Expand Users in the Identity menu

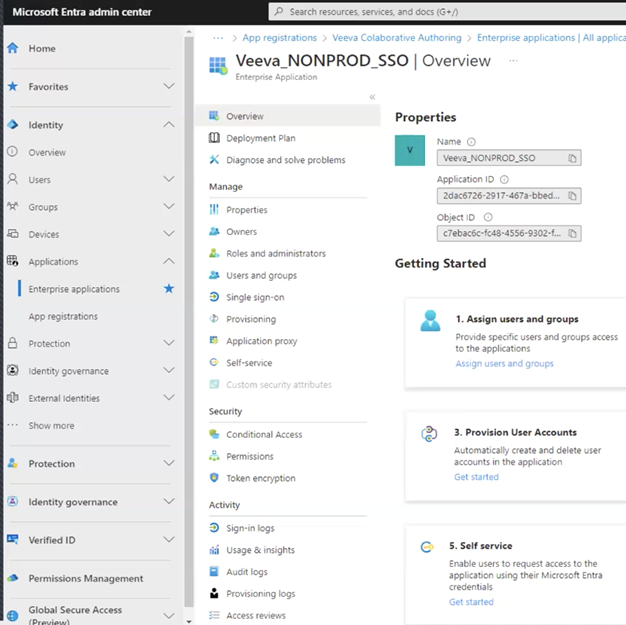(169, 179)
